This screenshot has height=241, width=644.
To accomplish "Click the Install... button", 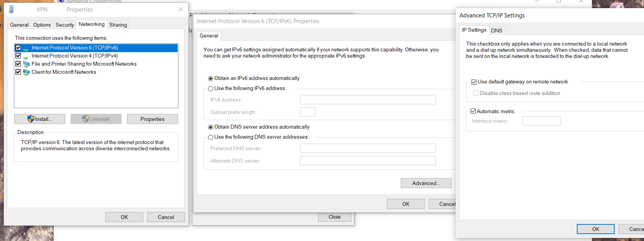I will click(40, 119).
